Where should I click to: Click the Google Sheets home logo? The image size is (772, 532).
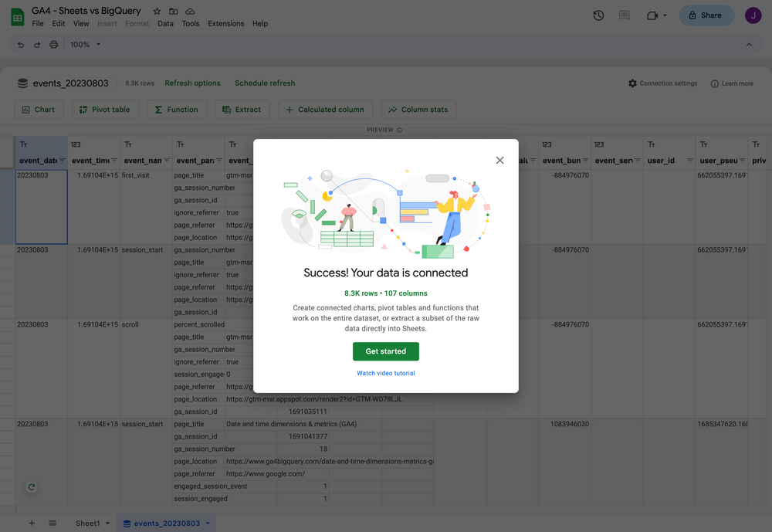[x=15, y=15]
